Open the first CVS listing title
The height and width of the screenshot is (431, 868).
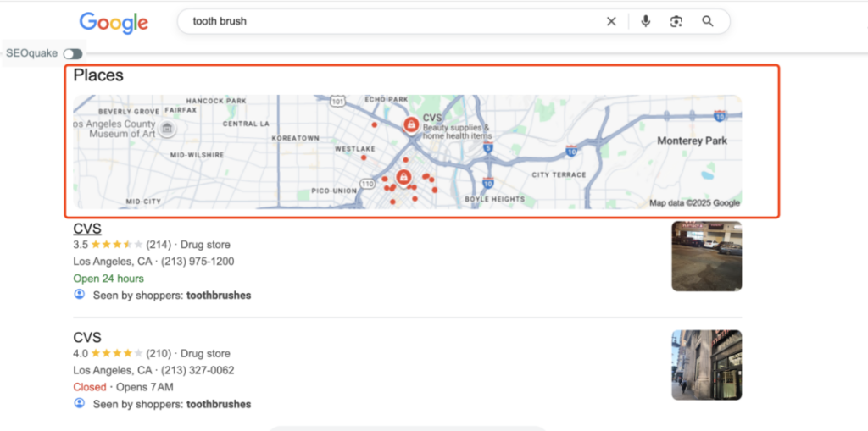pyautogui.click(x=87, y=229)
